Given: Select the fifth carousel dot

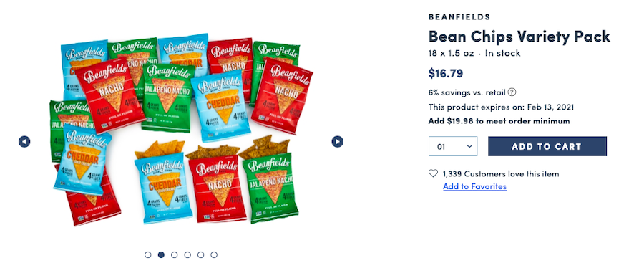Looking at the screenshot, I should tap(200, 254).
